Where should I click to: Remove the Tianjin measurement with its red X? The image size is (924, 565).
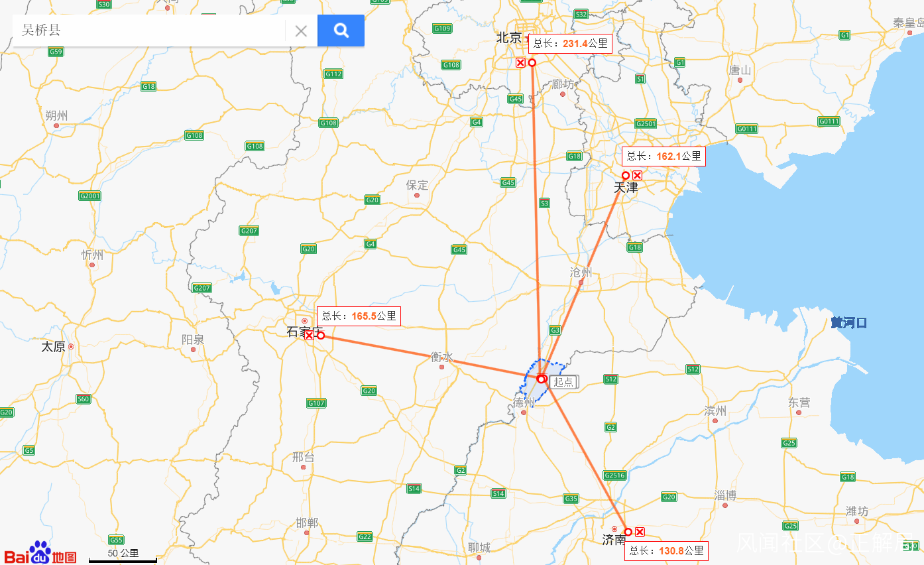[x=637, y=175]
